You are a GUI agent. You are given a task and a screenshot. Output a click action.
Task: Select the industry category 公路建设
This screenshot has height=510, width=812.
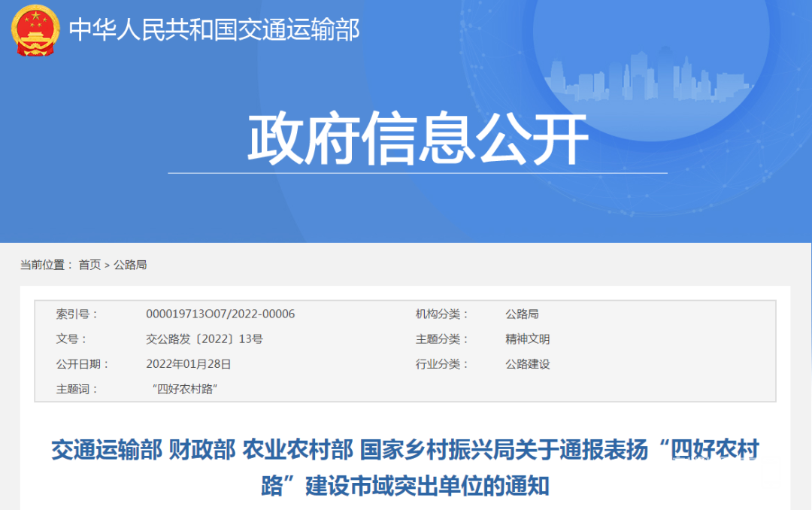pyautogui.click(x=528, y=364)
